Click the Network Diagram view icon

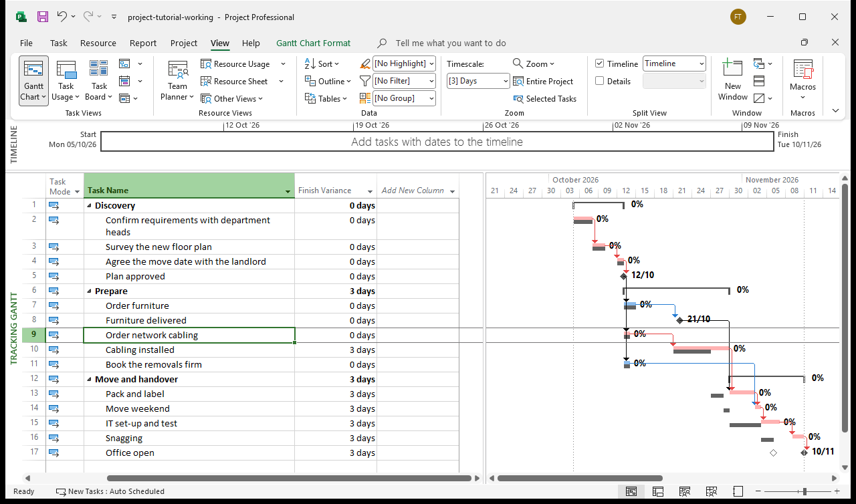click(124, 64)
